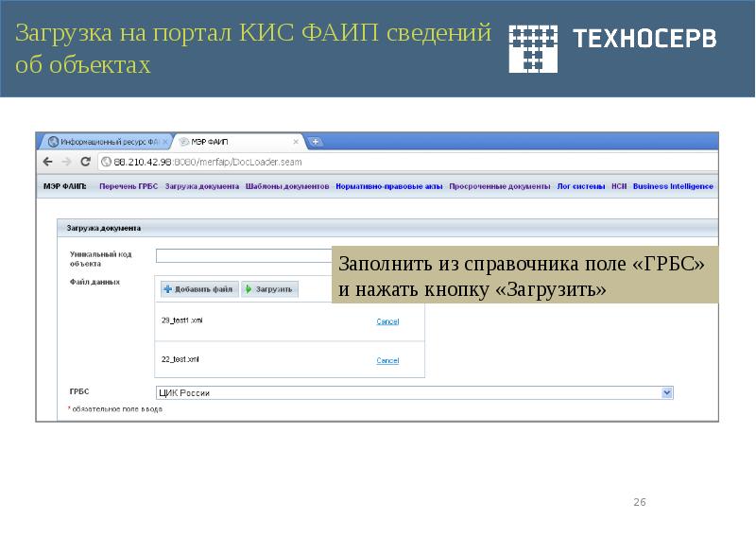Screen dimensions: 756x537
Task: Reload the page with refresh icon
Action: tap(85, 162)
